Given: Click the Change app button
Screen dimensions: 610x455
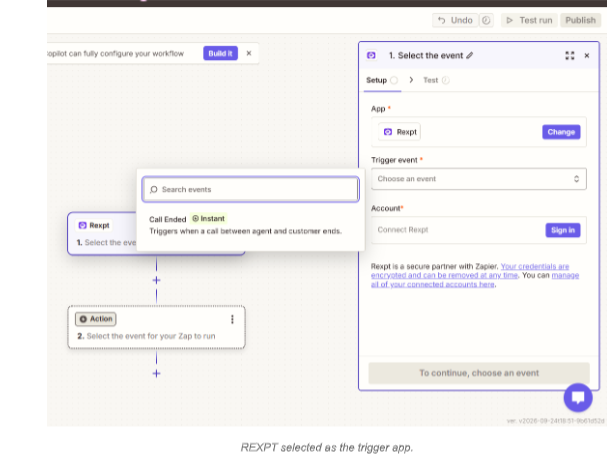Looking at the screenshot, I should pos(561,132).
